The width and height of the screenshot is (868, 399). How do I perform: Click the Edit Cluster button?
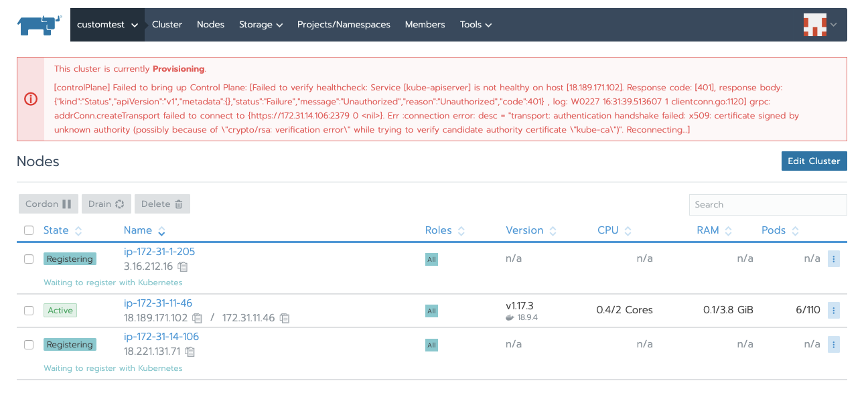[x=814, y=161]
